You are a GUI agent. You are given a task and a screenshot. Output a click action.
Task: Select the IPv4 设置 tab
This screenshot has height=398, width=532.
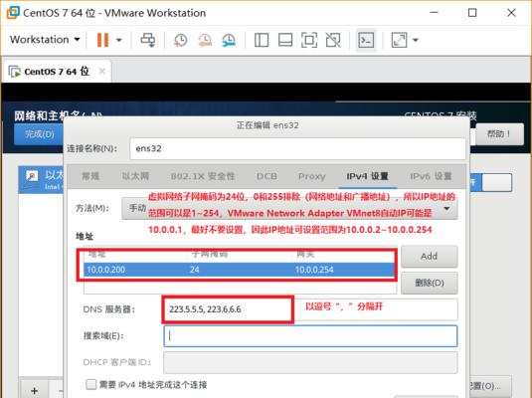coord(368,176)
